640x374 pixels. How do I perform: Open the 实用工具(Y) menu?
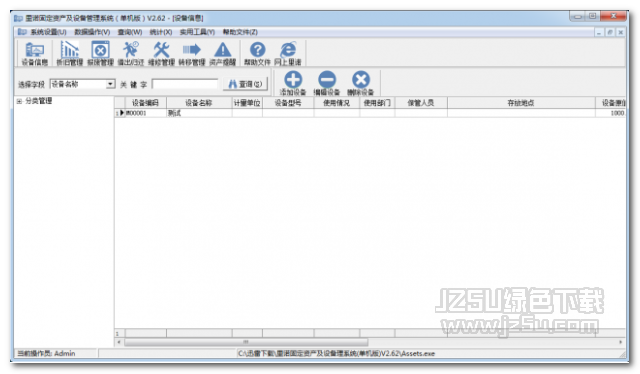click(197, 32)
